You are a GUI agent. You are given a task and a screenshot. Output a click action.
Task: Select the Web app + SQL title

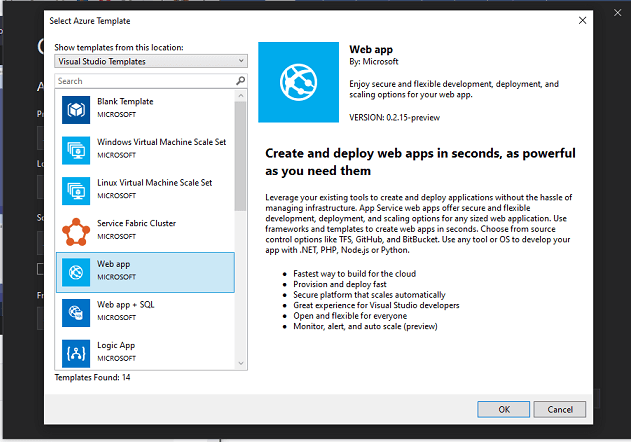point(126,305)
